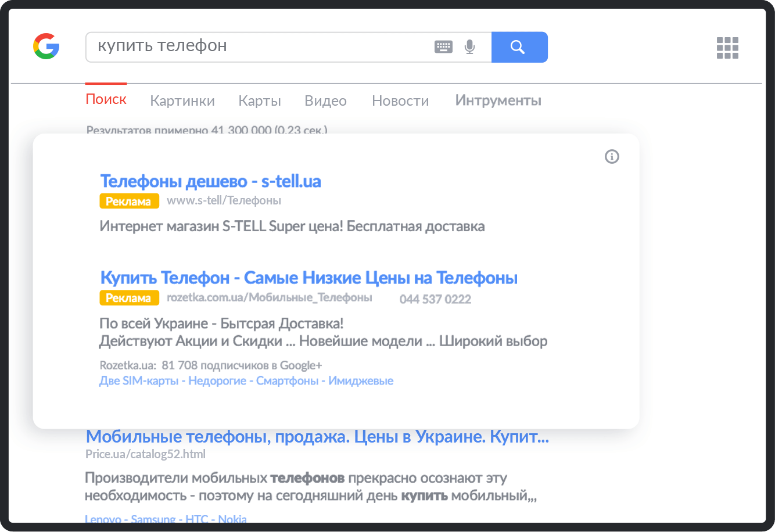Activate voice search microphone icon
775x532 pixels.
tap(470, 47)
